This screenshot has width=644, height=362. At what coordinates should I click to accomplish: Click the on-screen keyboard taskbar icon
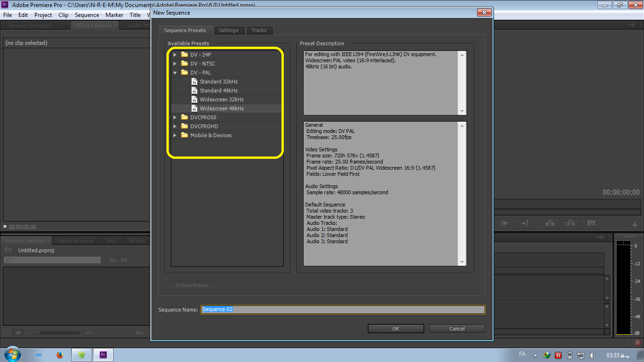[x=38, y=355]
